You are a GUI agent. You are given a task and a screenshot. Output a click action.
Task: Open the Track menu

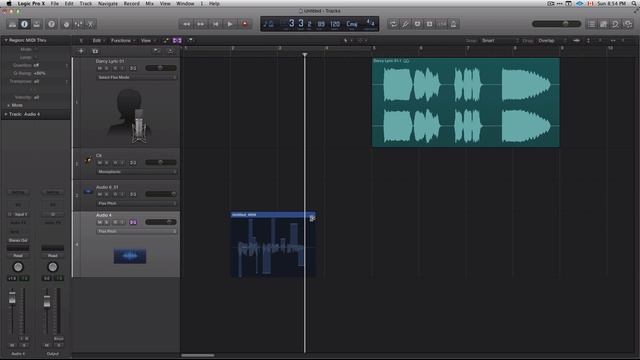(86, 3)
